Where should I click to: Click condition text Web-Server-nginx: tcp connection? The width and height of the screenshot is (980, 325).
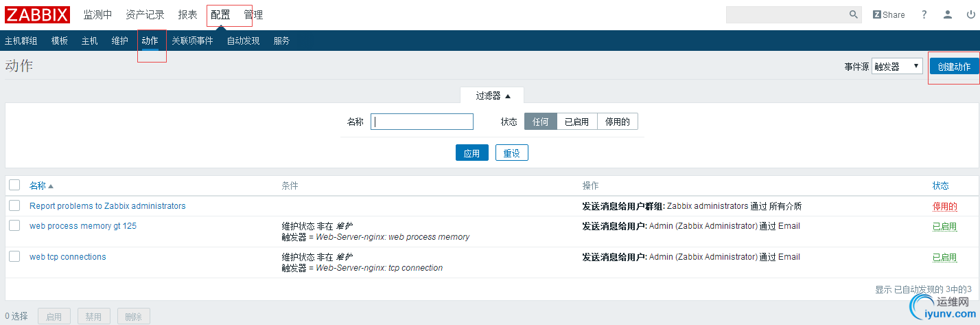pos(380,268)
